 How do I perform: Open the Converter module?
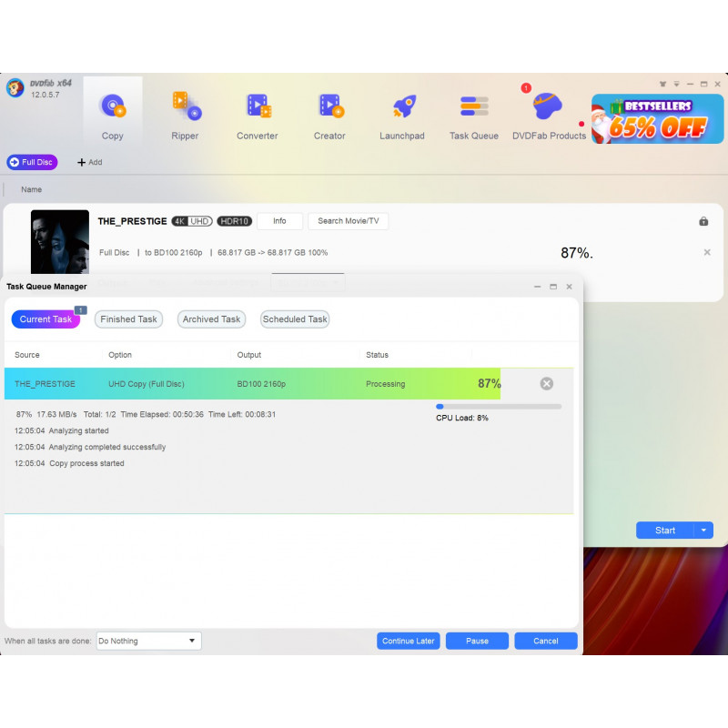point(257,116)
